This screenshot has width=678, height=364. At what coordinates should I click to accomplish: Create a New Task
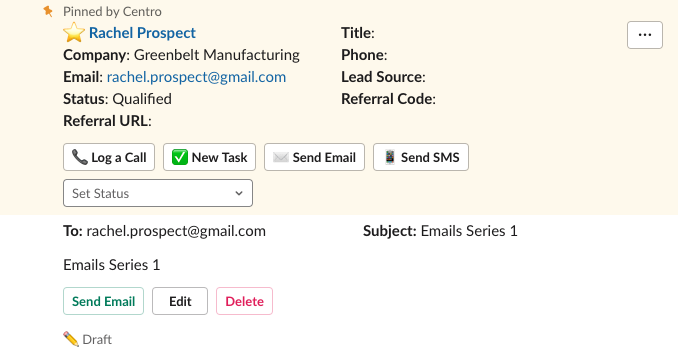[209, 157]
